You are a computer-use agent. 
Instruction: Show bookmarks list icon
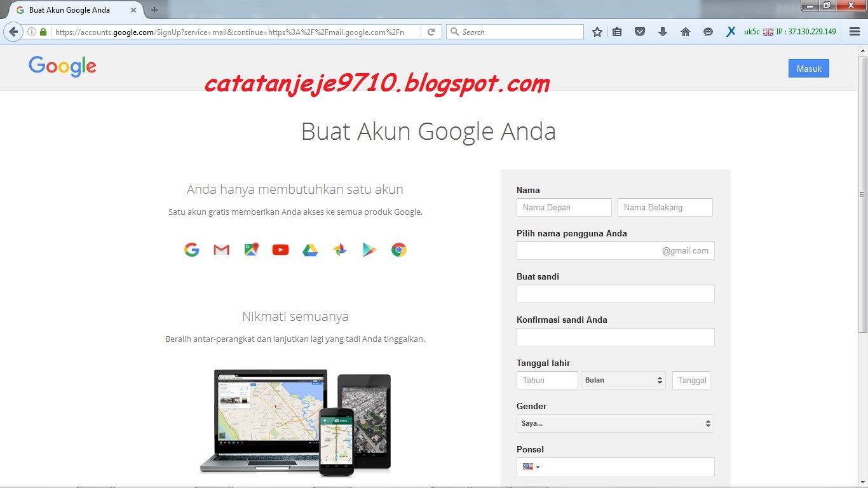point(617,32)
